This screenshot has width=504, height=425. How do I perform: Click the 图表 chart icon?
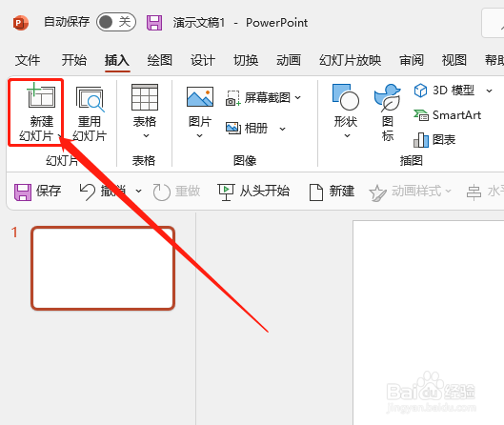point(421,140)
